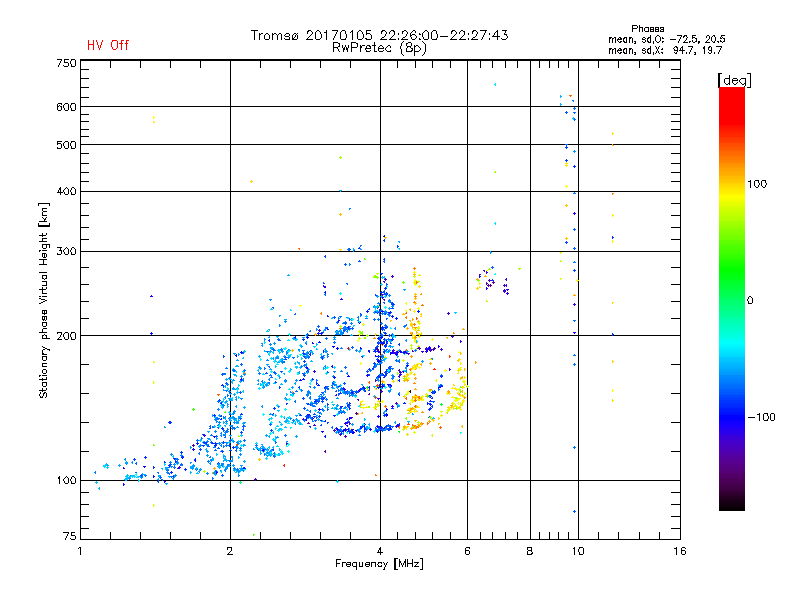This screenshot has width=800, height=600.
Task: Click the x-axis tick label '8'
Action: click(x=530, y=551)
